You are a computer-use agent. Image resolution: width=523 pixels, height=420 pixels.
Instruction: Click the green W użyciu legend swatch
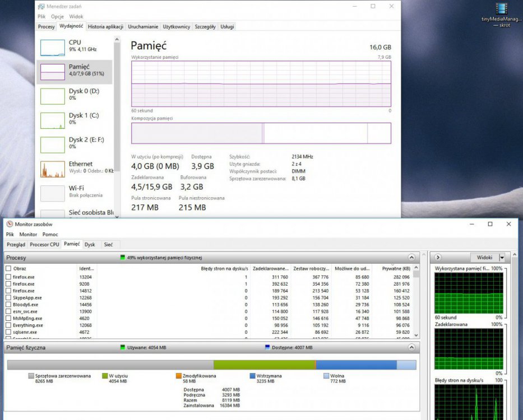(x=105, y=376)
